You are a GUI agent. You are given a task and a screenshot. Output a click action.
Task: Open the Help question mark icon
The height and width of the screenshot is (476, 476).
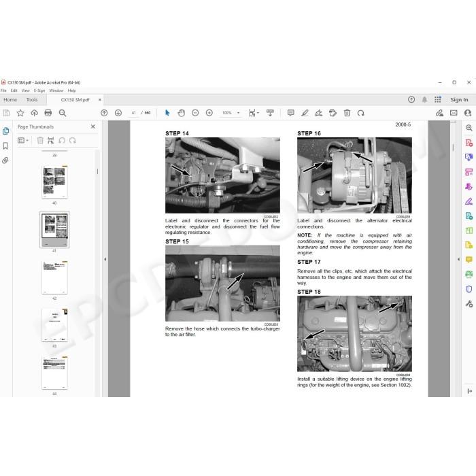pos(411,99)
